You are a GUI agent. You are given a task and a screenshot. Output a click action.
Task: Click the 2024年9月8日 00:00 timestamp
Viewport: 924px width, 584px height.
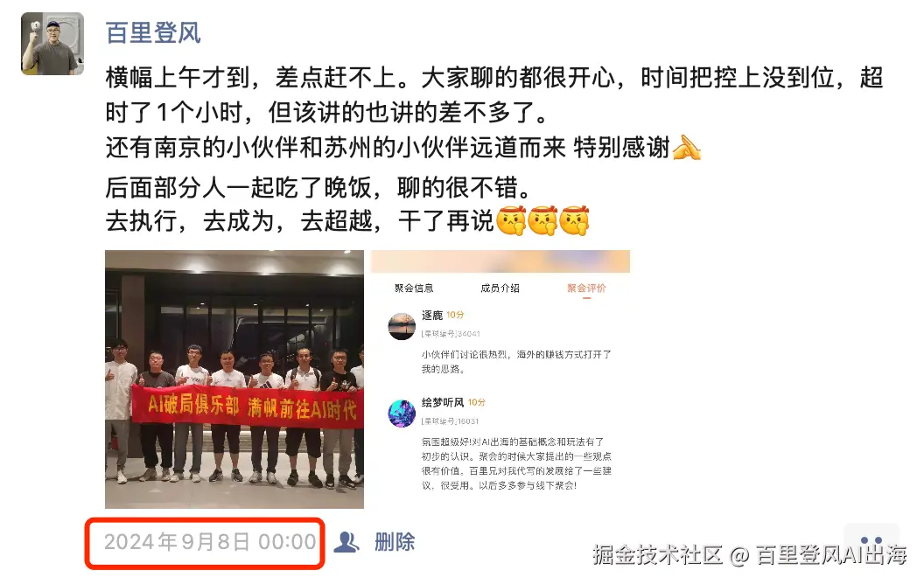point(210,542)
